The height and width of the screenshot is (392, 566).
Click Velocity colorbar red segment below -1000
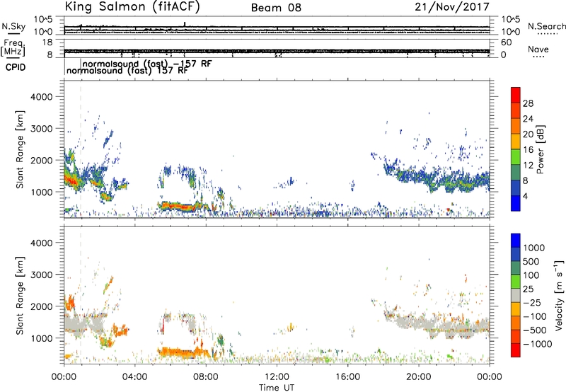[x=516, y=350]
